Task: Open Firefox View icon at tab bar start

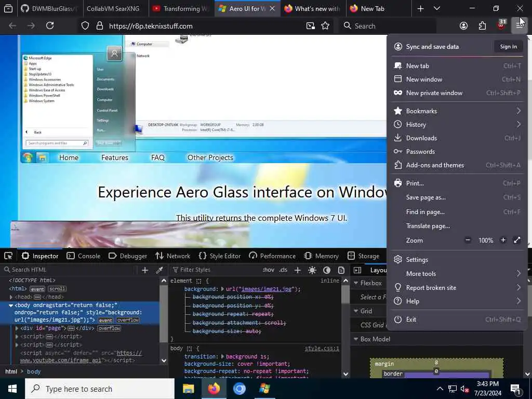Action: point(8,9)
